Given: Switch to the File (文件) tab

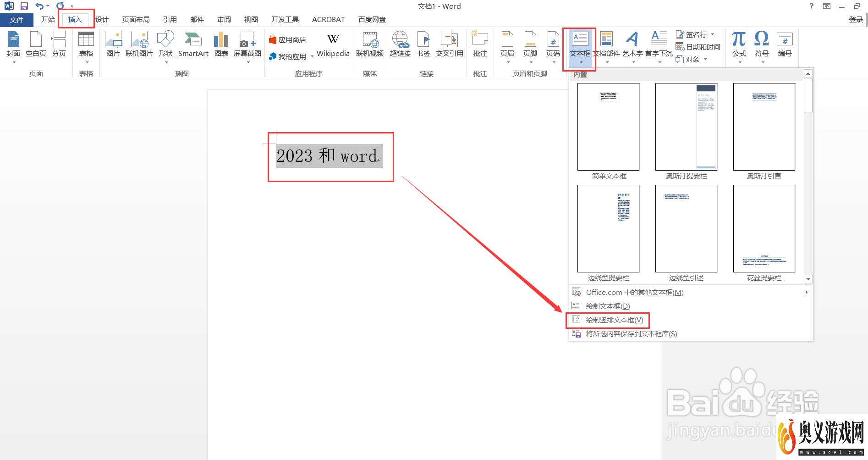Looking at the screenshot, I should click(x=16, y=20).
